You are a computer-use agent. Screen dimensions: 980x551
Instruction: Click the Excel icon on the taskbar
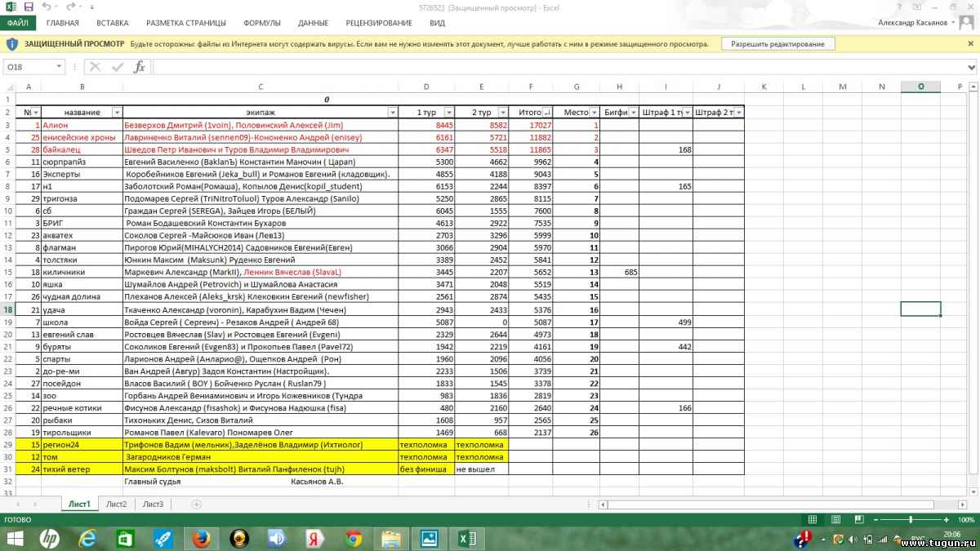[467, 539]
